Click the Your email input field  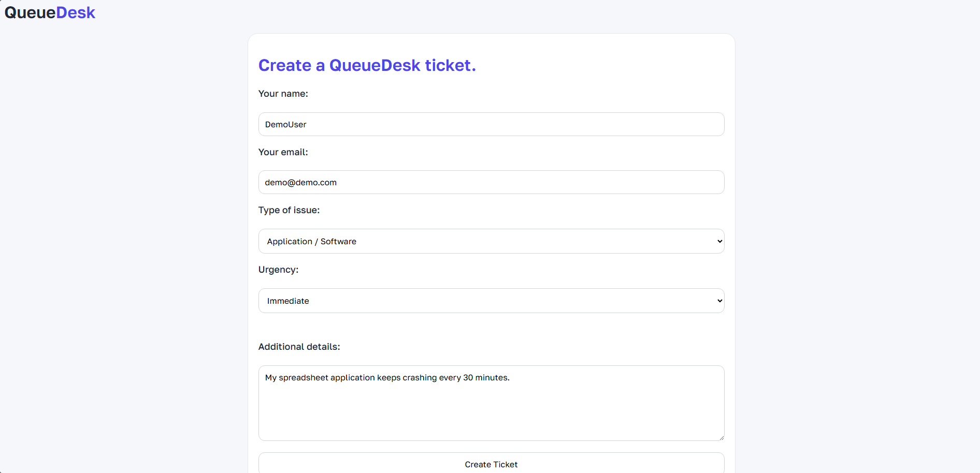pos(491,182)
